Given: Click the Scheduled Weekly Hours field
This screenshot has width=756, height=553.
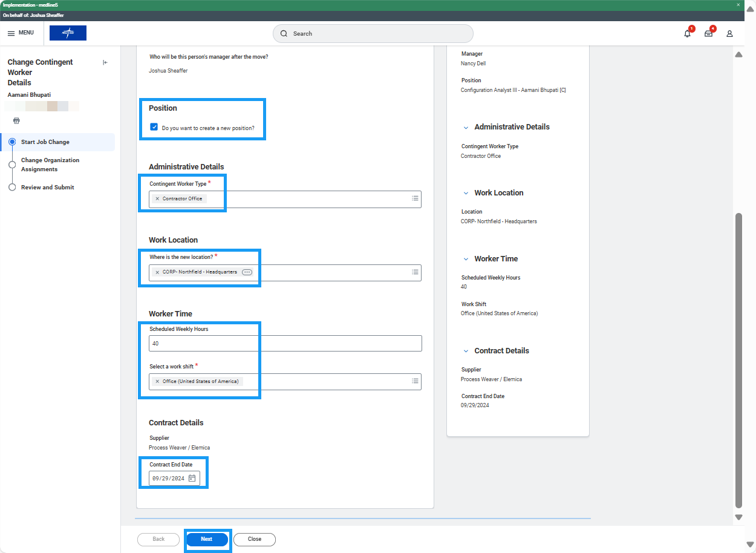Looking at the screenshot, I should pos(285,344).
